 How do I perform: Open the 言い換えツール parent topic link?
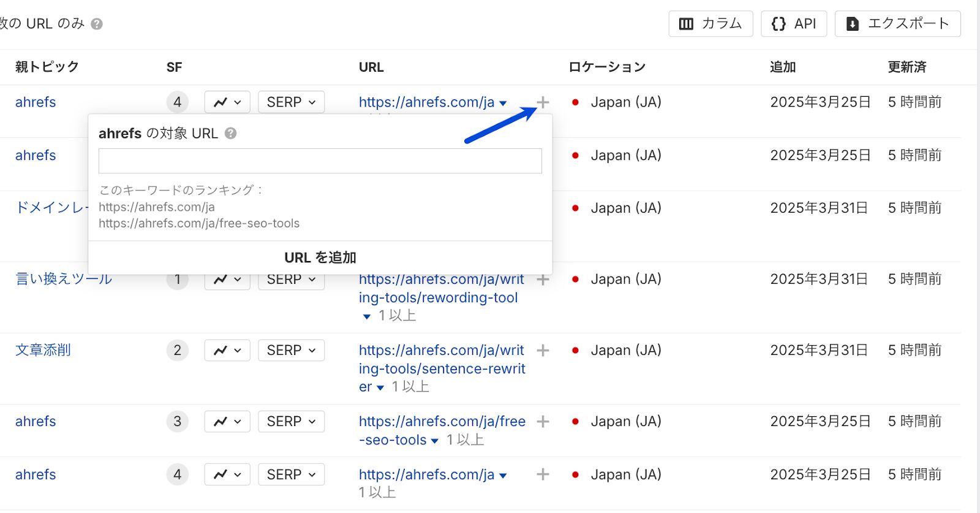(x=64, y=279)
